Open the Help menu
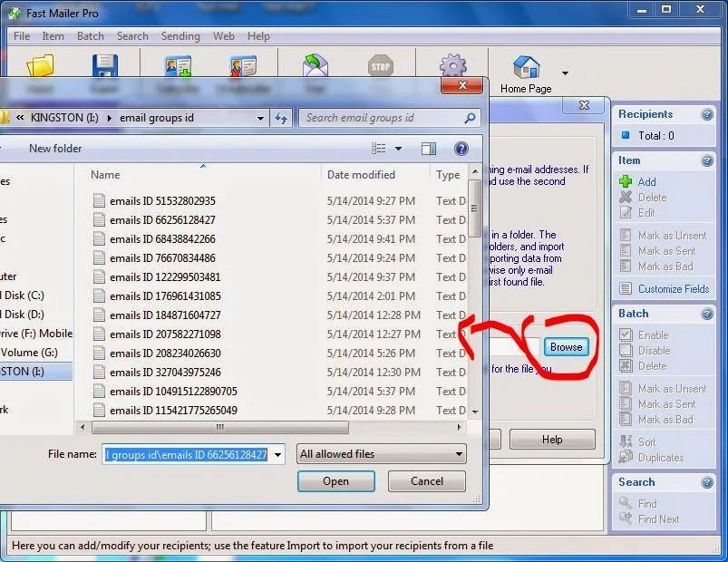The image size is (728, 562). 258,36
